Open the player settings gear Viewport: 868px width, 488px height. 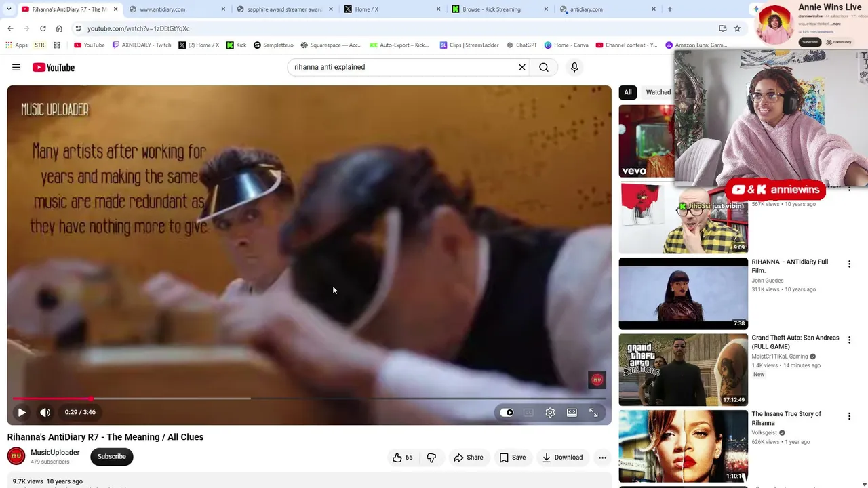(550, 412)
